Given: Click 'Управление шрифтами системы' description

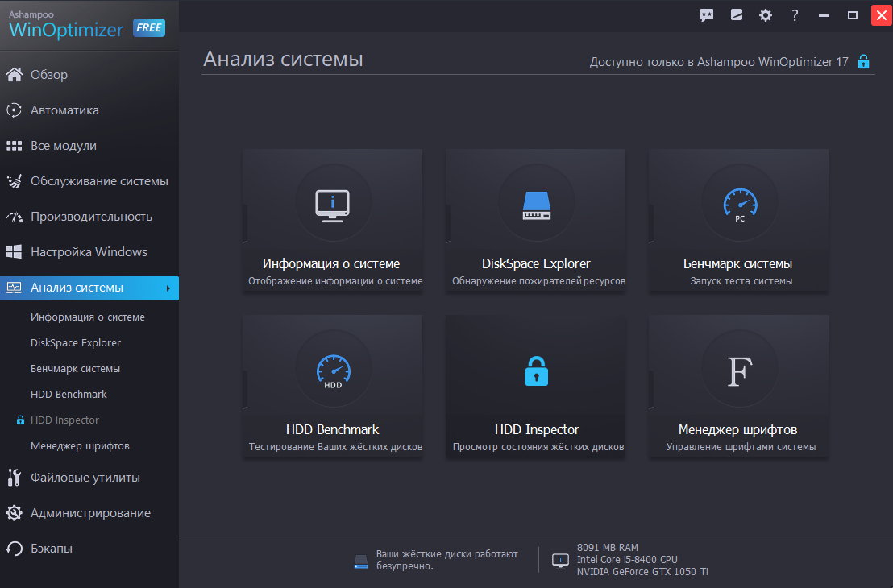Looking at the screenshot, I should (741, 447).
